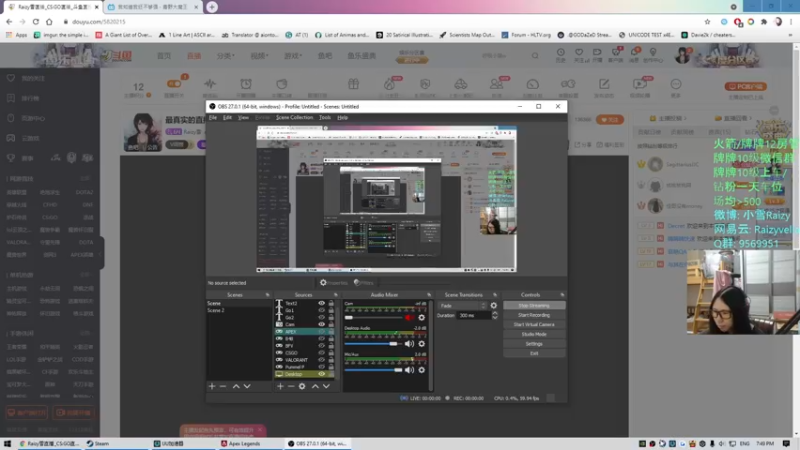
Task: Show the APEX source
Action: point(321,332)
